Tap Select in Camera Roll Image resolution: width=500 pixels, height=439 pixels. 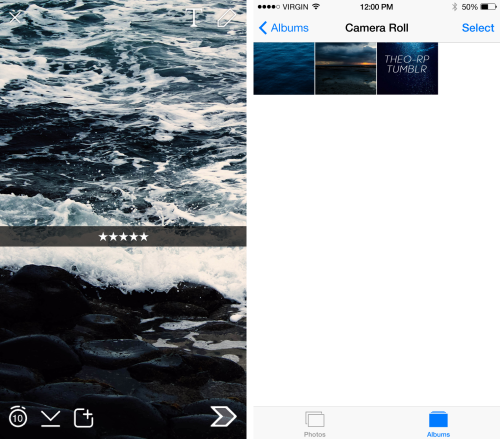coord(478,28)
